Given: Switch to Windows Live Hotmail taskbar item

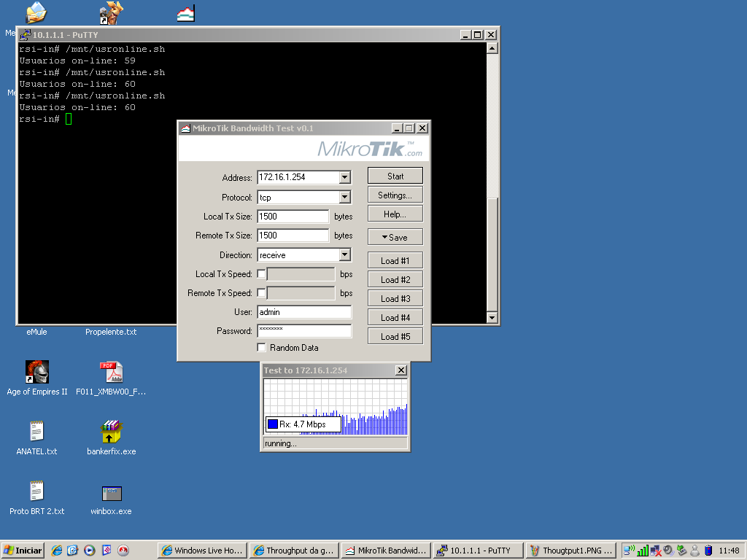Looking at the screenshot, I should (x=201, y=551).
